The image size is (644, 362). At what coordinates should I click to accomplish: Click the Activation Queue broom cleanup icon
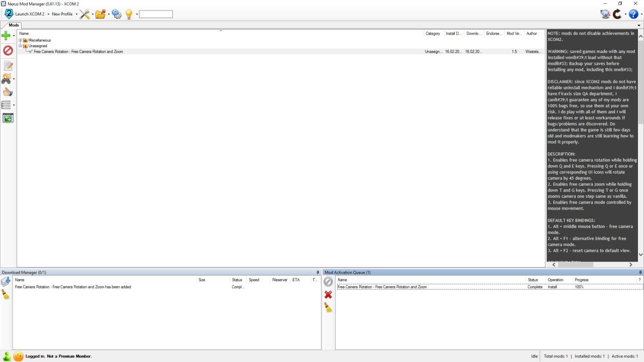coord(329,307)
